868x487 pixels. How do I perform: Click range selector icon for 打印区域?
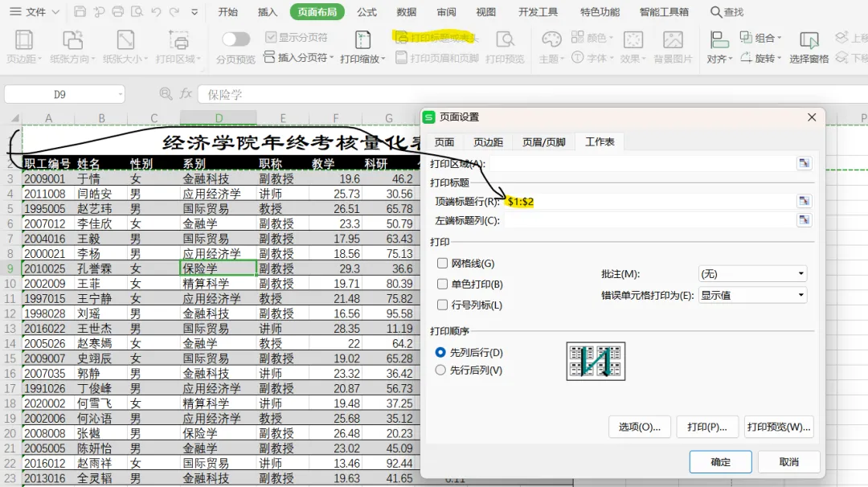point(804,163)
